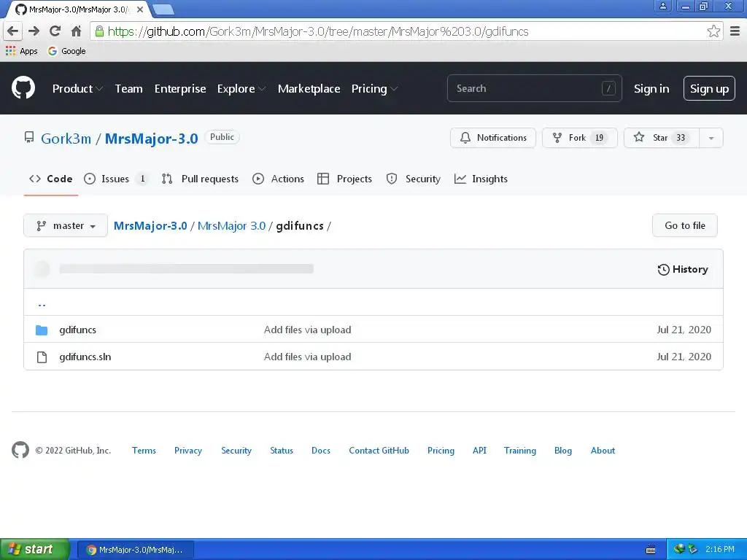747x560 pixels.
Task: Click the Status footer link
Action: coord(282,451)
